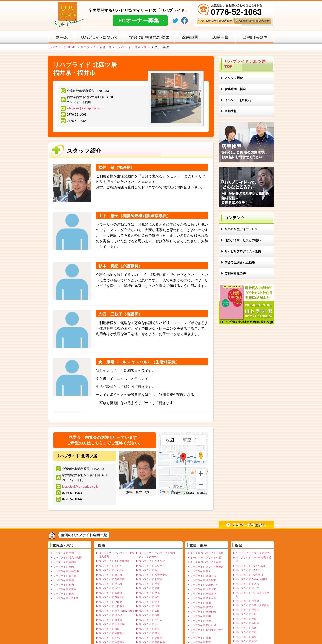Open リハプライド 北四ツ居 TOP sidebar link
322x644 pixels.
click(246, 64)
